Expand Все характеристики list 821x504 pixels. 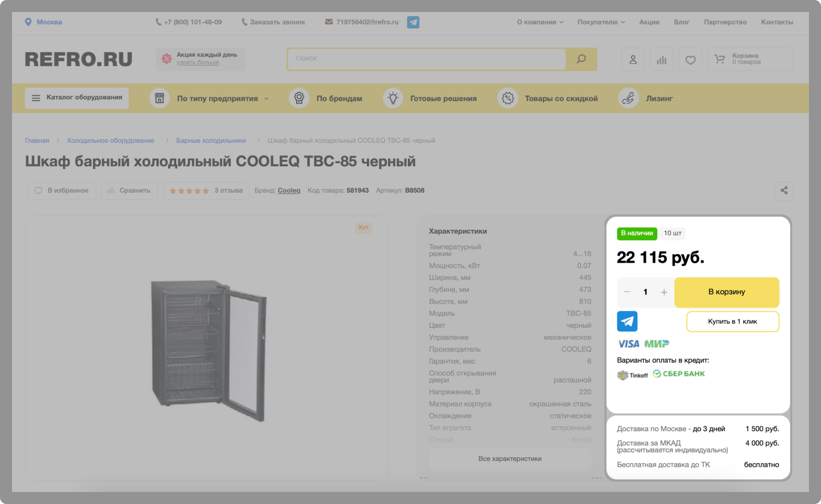(x=510, y=459)
